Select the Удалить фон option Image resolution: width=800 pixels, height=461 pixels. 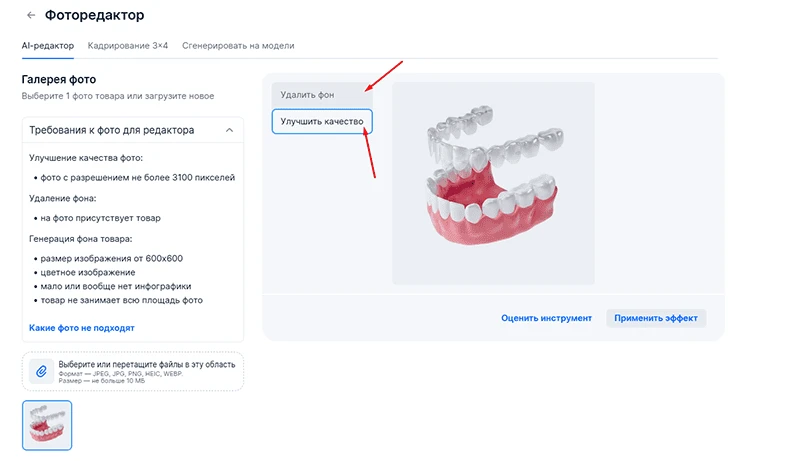(322, 95)
